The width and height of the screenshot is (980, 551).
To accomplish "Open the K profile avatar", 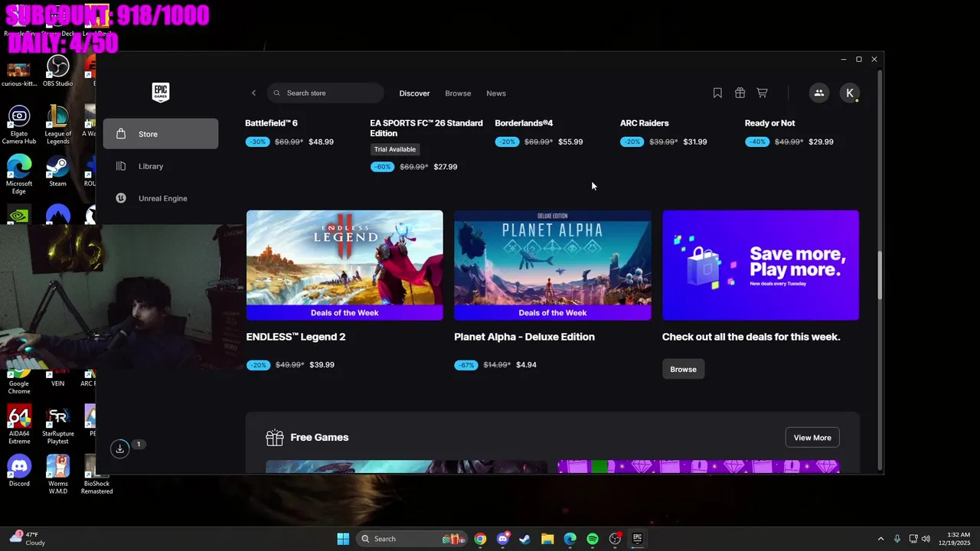I will point(849,93).
